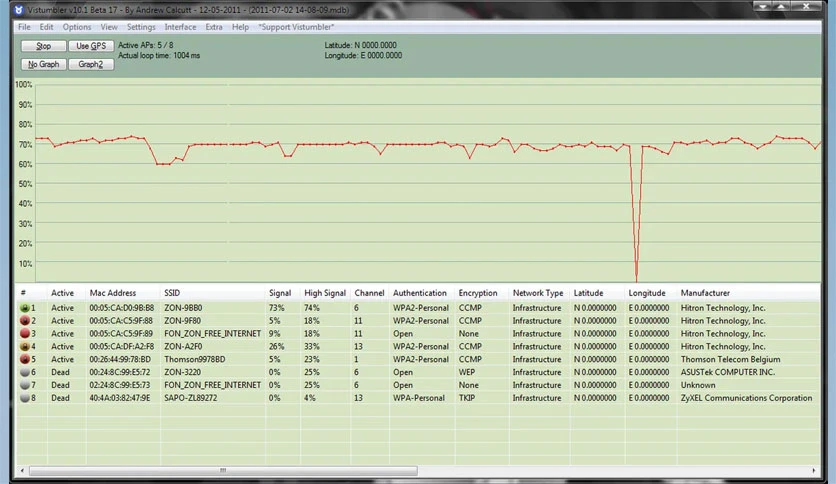
Task: Click the No Graph button
Action: 44,64
